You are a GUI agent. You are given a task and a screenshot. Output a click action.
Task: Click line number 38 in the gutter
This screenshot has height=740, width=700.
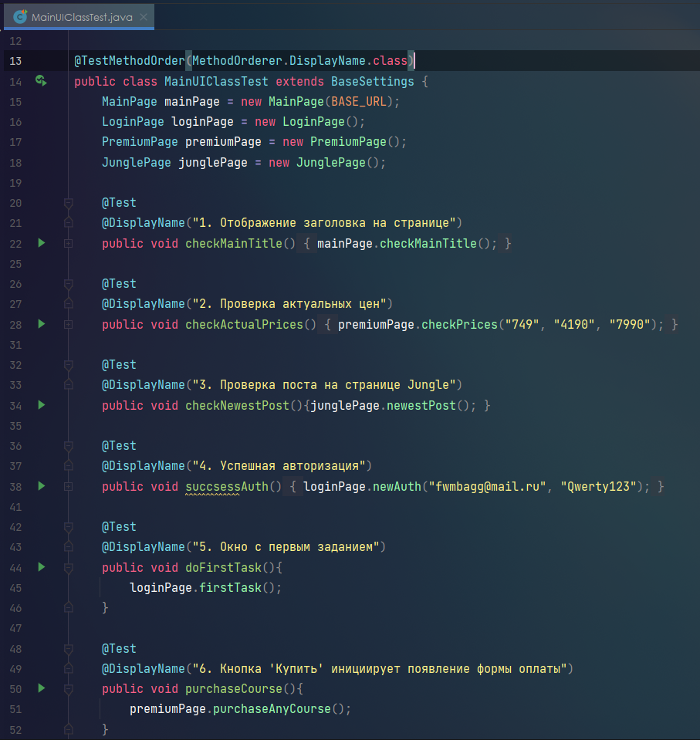point(15,486)
